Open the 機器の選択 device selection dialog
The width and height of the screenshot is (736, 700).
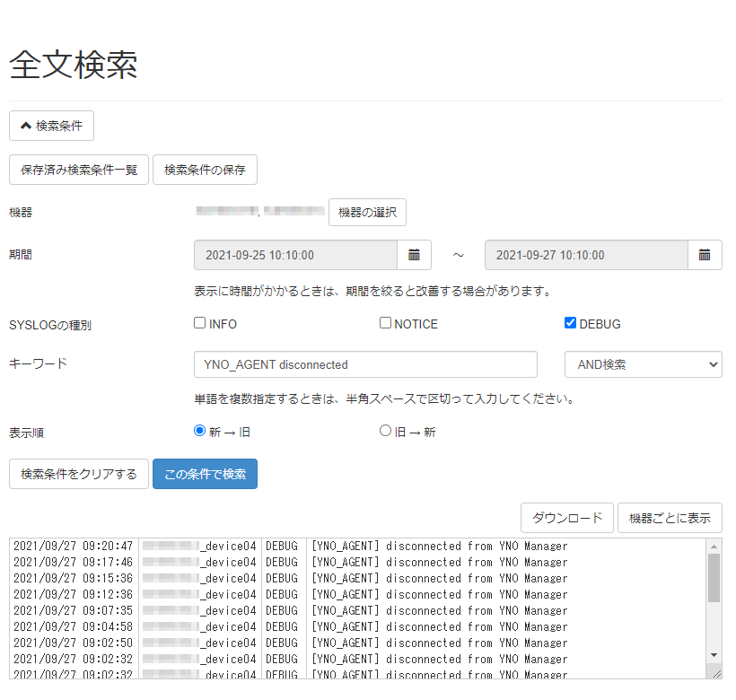pos(367,212)
